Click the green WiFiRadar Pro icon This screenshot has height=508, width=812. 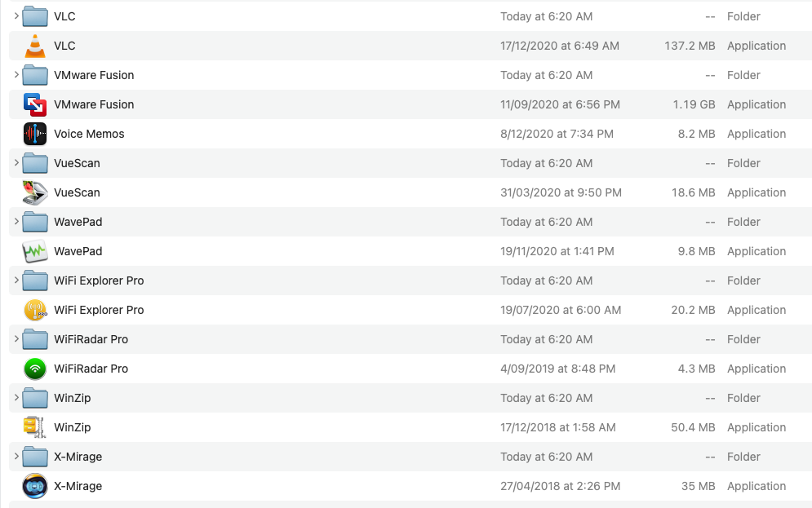35,369
